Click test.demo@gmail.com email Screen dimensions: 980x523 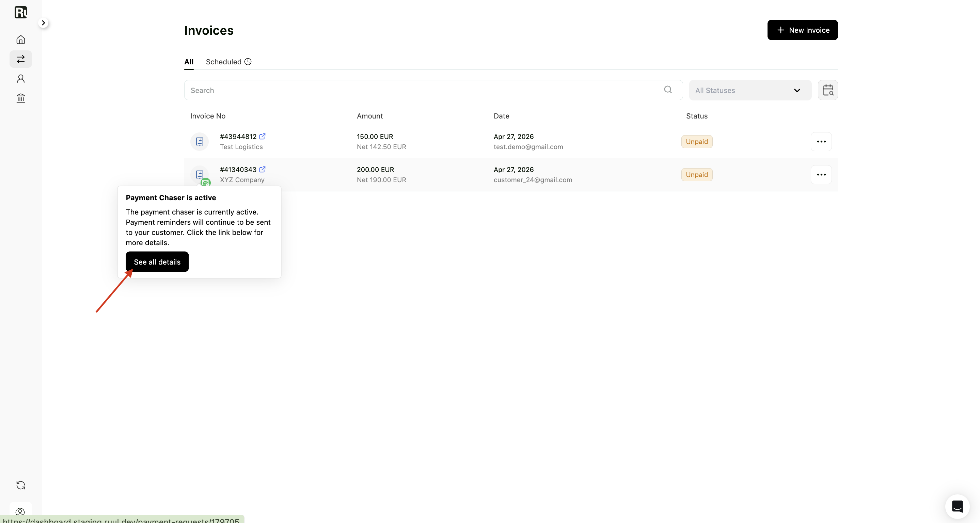point(528,147)
